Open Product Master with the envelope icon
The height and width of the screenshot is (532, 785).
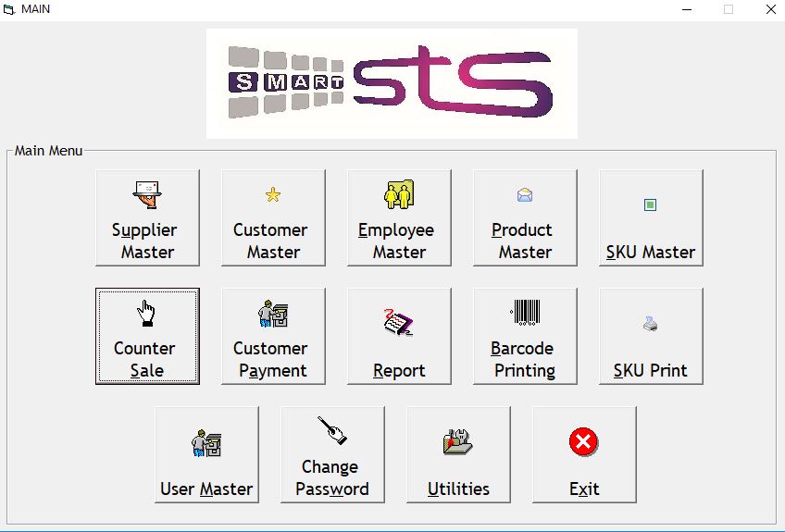click(x=525, y=217)
